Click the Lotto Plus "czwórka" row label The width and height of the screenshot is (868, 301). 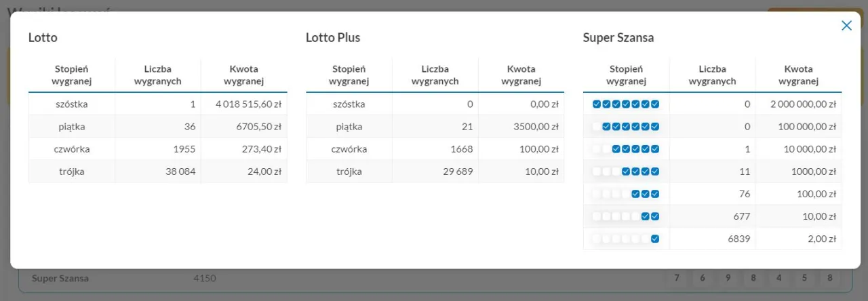click(349, 149)
